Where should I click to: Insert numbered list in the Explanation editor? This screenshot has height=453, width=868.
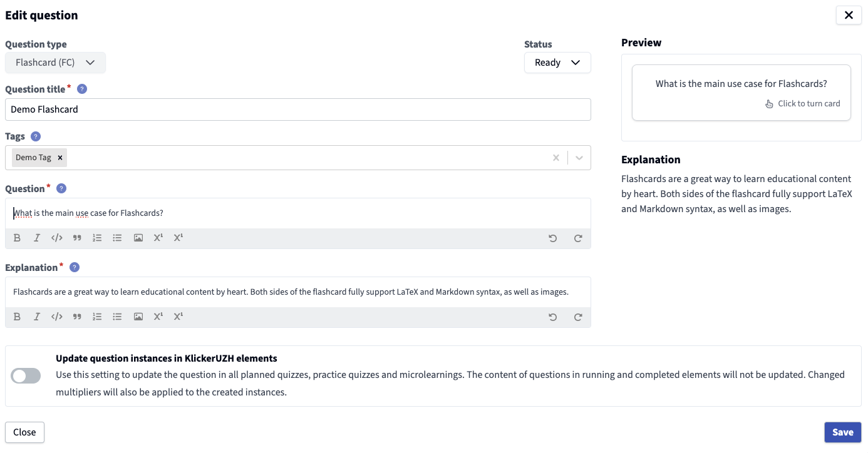[x=97, y=317]
